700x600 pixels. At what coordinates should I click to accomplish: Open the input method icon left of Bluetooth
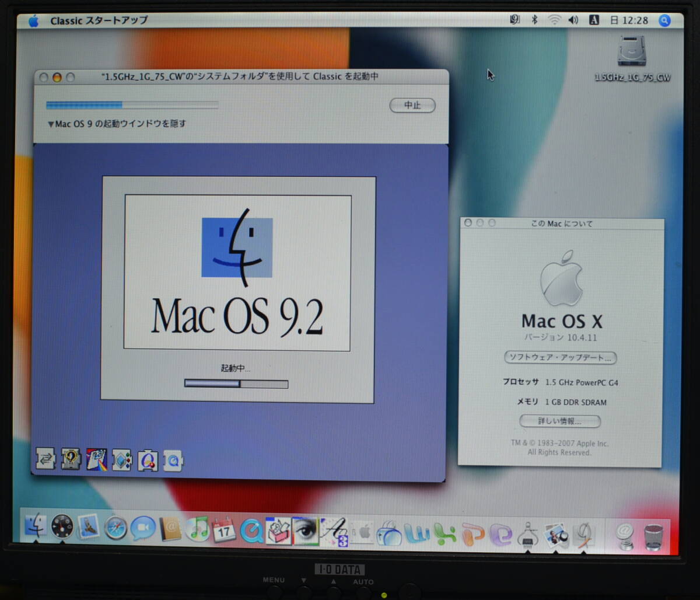(514, 20)
